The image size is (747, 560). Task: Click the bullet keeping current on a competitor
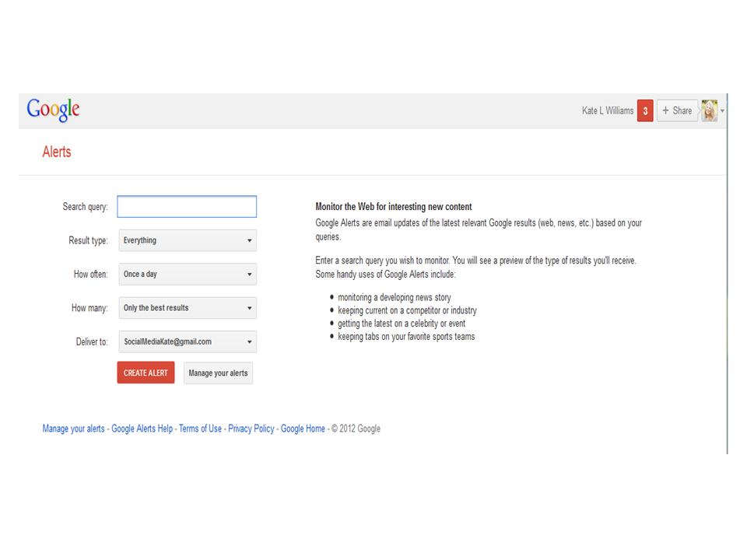(x=407, y=310)
